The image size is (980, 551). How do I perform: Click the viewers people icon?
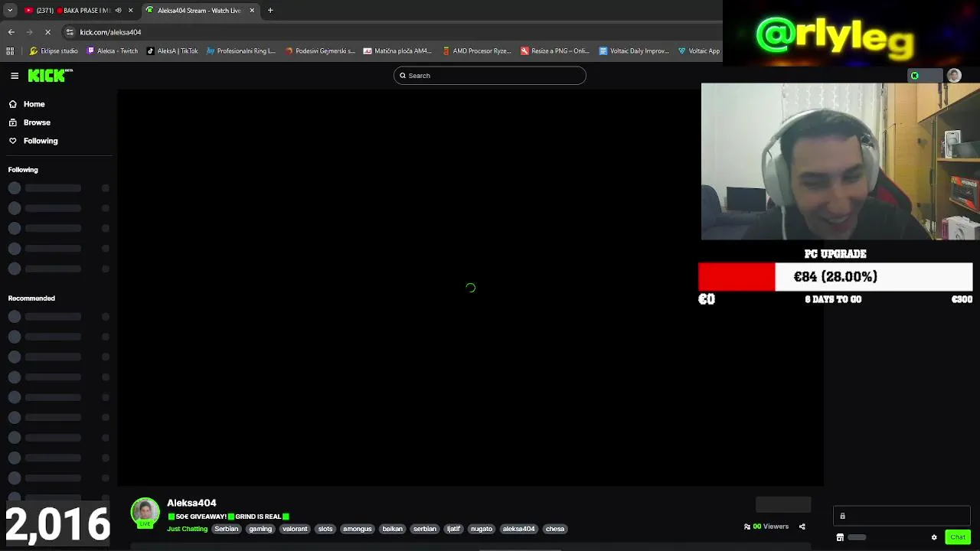click(x=747, y=527)
